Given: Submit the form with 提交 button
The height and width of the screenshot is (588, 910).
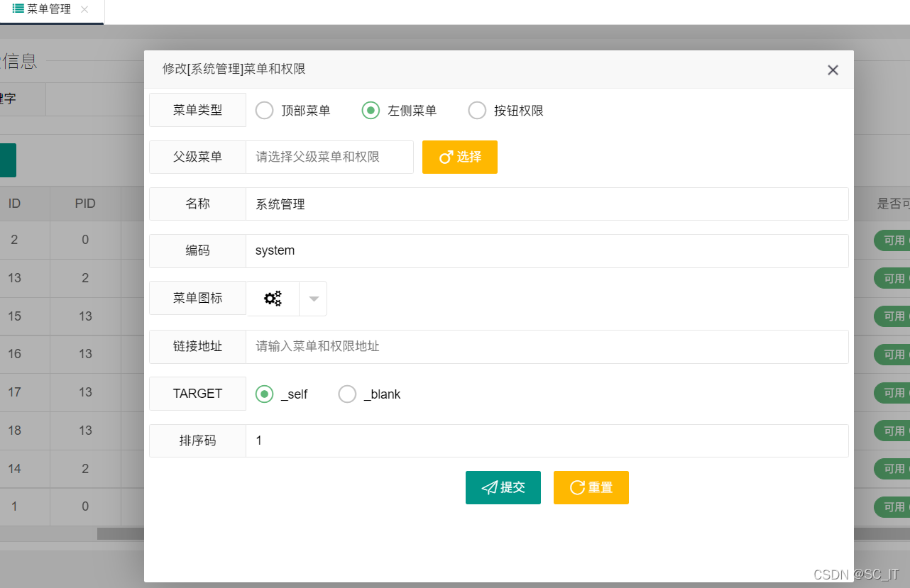Looking at the screenshot, I should [x=503, y=488].
